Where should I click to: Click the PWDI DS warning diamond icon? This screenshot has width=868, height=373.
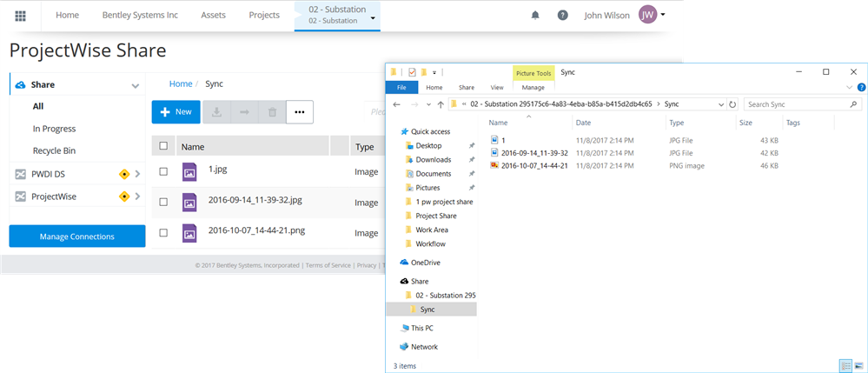[x=124, y=174]
